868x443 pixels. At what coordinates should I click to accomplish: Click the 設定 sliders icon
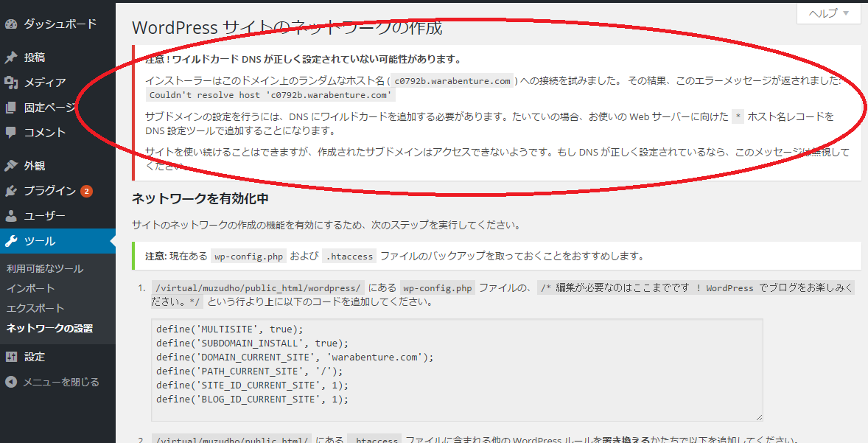pos(11,357)
